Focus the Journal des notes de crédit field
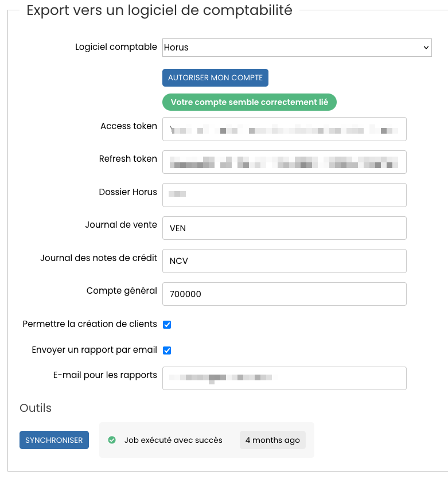Screen dimensions: 448x483 coord(284,261)
